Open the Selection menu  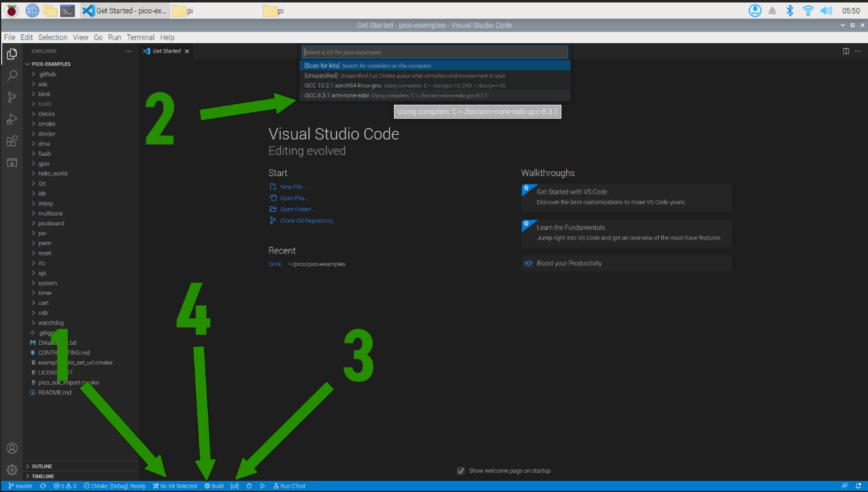(52, 38)
